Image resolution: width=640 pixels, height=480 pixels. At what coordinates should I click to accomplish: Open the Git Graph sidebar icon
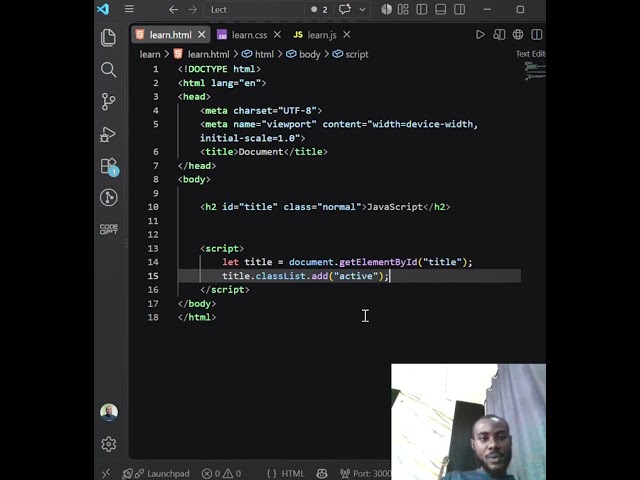109,198
